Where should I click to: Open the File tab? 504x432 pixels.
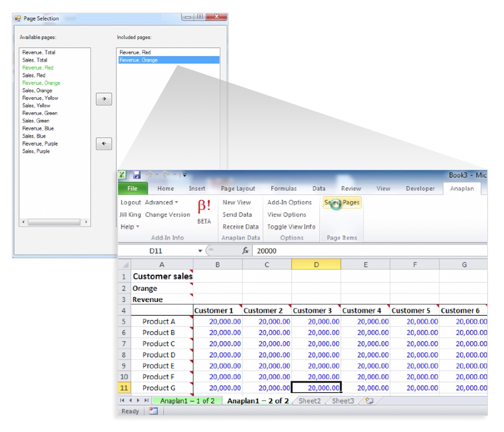133,189
